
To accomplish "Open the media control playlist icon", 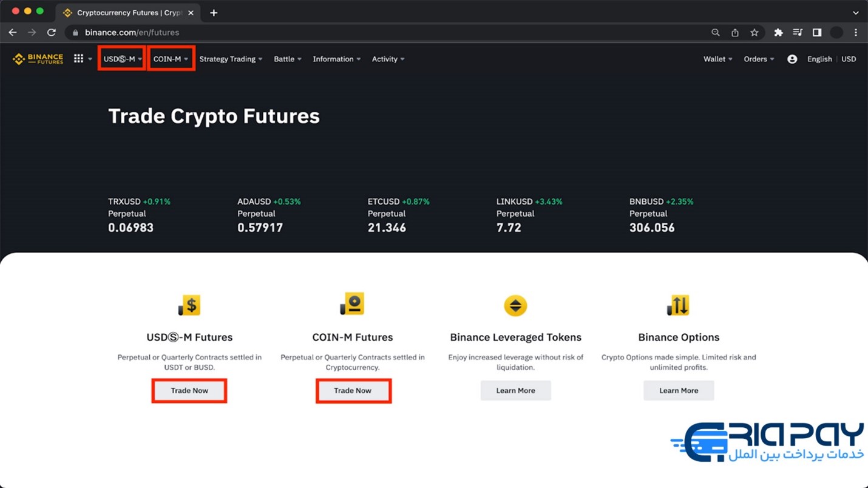I will pyautogui.click(x=798, y=33).
